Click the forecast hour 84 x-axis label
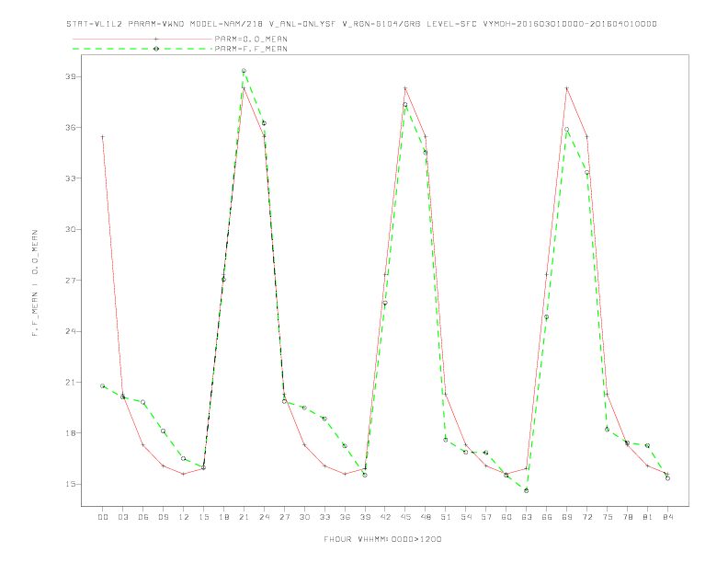The image size is (728, 563). tap(667, 517)
